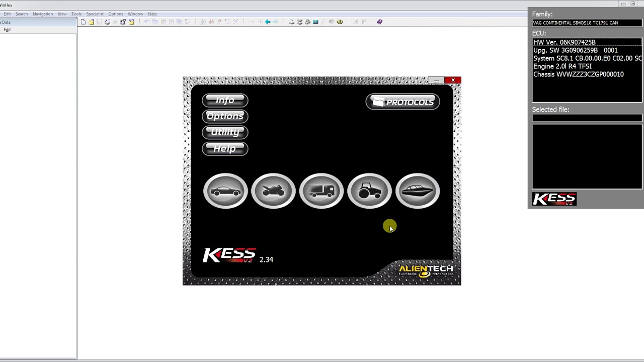644x362 pixels.
Task: Open the KESS Info button
Action: point(225,100)
